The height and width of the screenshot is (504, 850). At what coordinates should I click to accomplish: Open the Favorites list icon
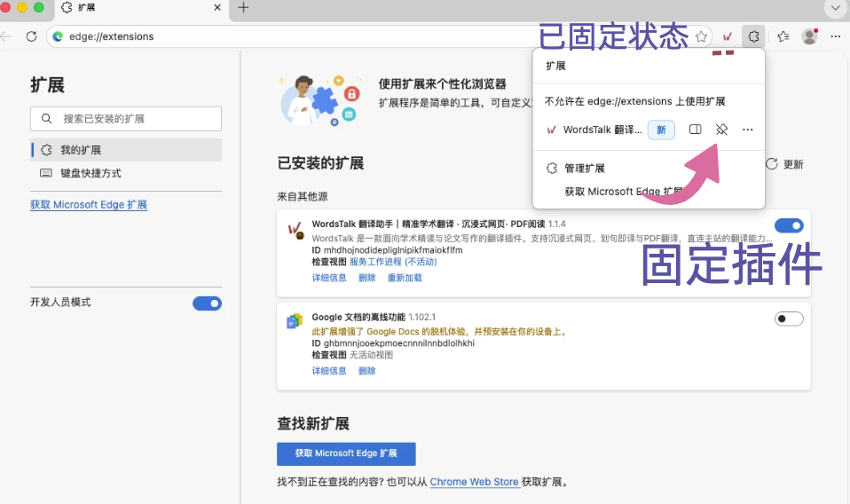point(783,36)
